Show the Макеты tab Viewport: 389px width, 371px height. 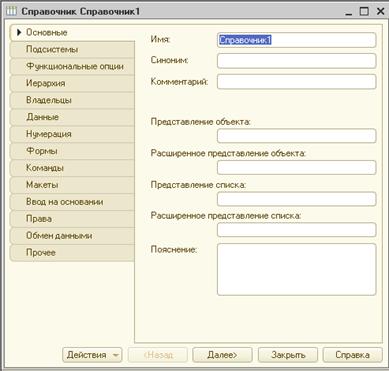[x=72, y=185]
